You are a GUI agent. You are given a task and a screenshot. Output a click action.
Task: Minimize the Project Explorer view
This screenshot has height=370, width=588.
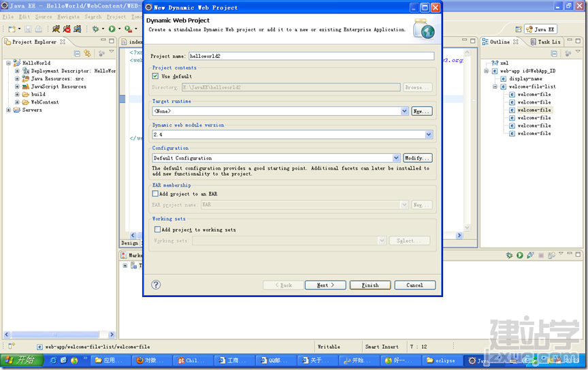(103, 40)
